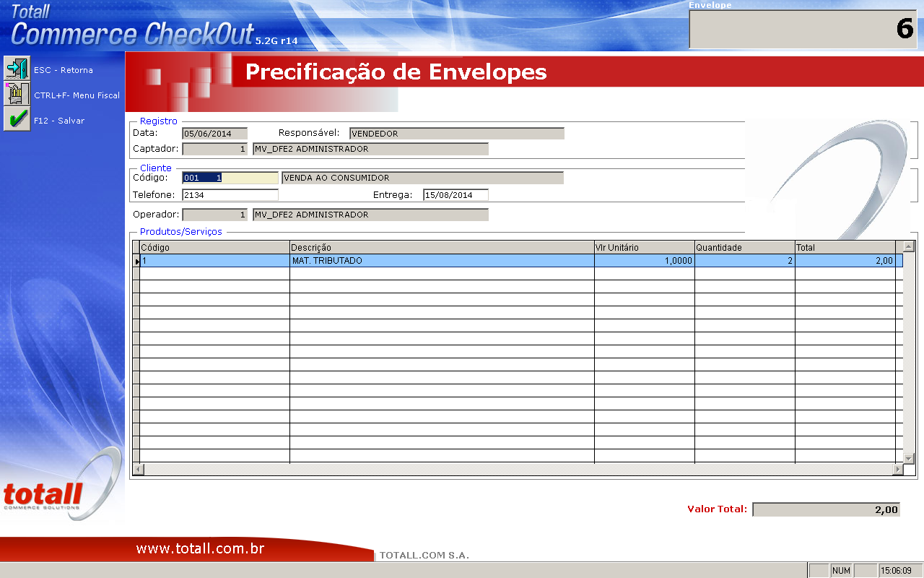Image resolution: width=924 pixels, height=578 pixels.
Task: Select the 'MAT. TRIBUTADO' description cell
Action: coord(442,261)
